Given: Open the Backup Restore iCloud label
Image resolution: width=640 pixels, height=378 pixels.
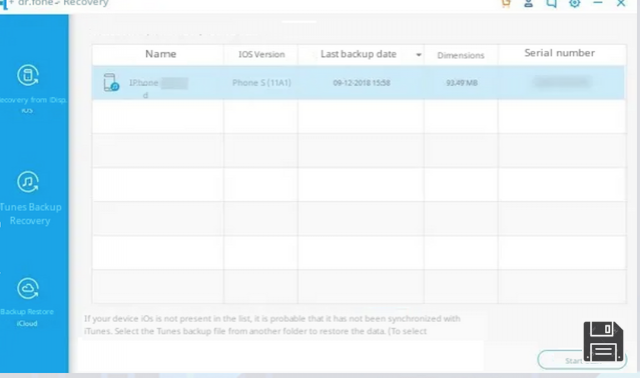Looking at the screenshot, I should pos(27,317).
